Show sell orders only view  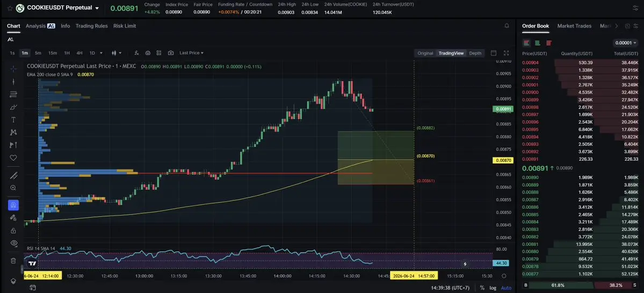tap(549, 42)
